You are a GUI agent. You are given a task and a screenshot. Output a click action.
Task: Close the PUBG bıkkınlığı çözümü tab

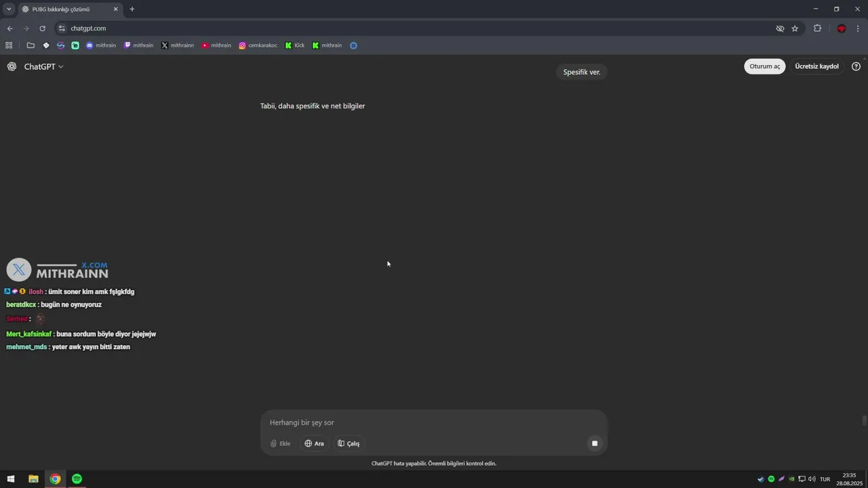pos(115,9)
